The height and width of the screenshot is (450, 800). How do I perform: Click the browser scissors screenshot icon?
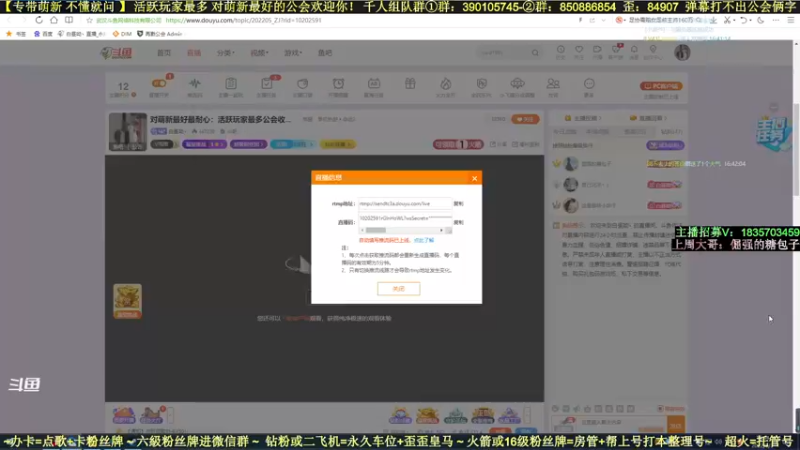[x=727, y=20]
